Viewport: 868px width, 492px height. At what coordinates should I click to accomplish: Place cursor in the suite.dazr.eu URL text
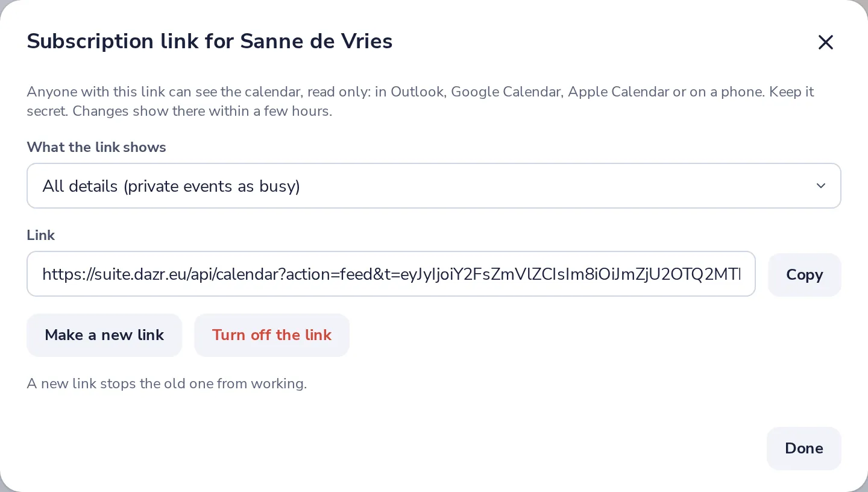coord(391,274)
